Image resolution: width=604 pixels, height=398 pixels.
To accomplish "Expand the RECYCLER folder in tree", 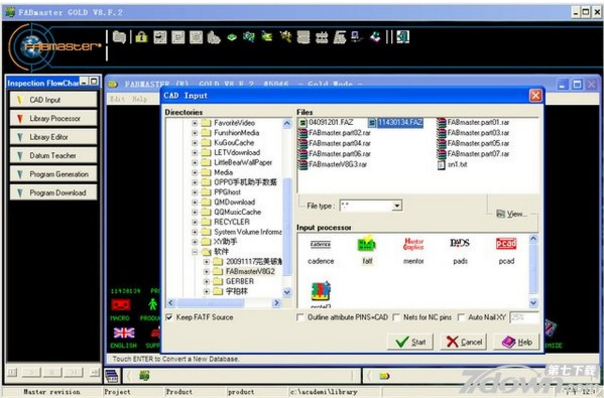I will (195, 222).
